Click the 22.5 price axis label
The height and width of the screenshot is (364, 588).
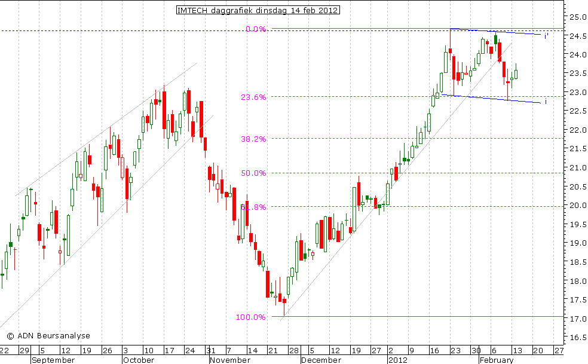[578, 111]
